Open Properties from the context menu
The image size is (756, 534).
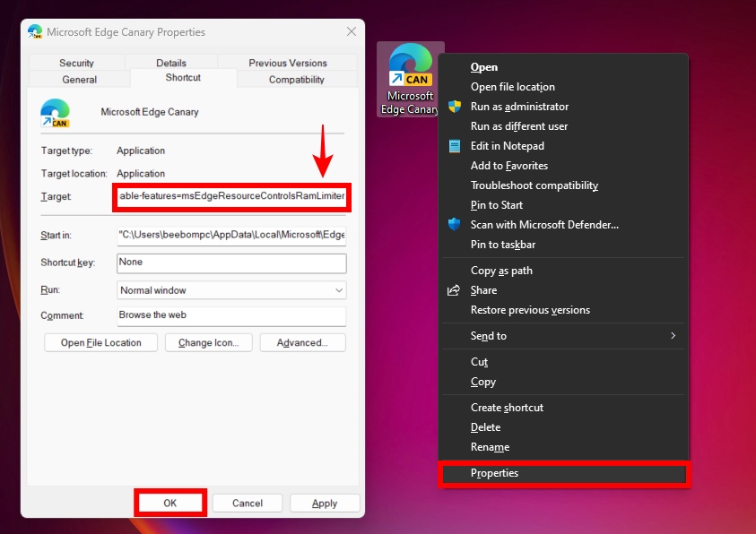coord(563,474)
